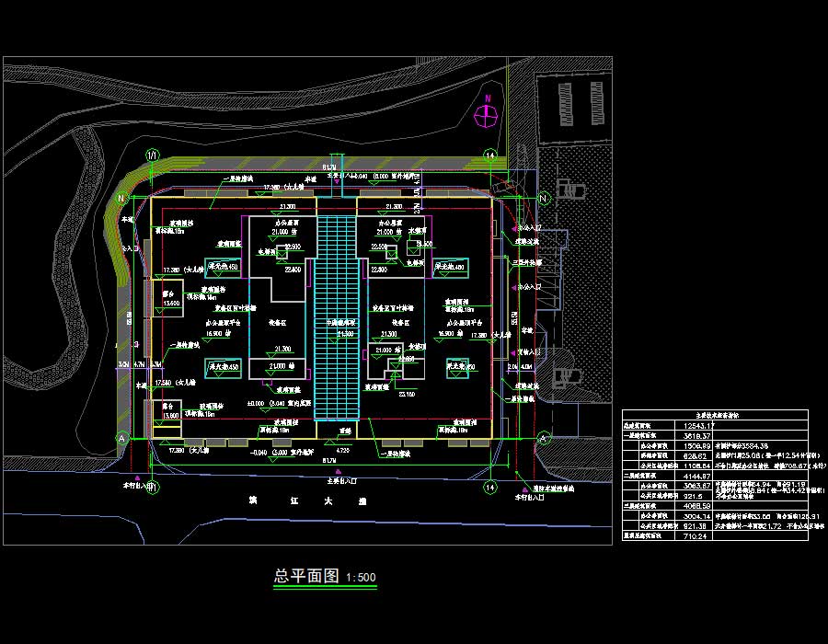Click the 江 character of the road name
This screenshot has width=828, height=644.
coord(294,500)
